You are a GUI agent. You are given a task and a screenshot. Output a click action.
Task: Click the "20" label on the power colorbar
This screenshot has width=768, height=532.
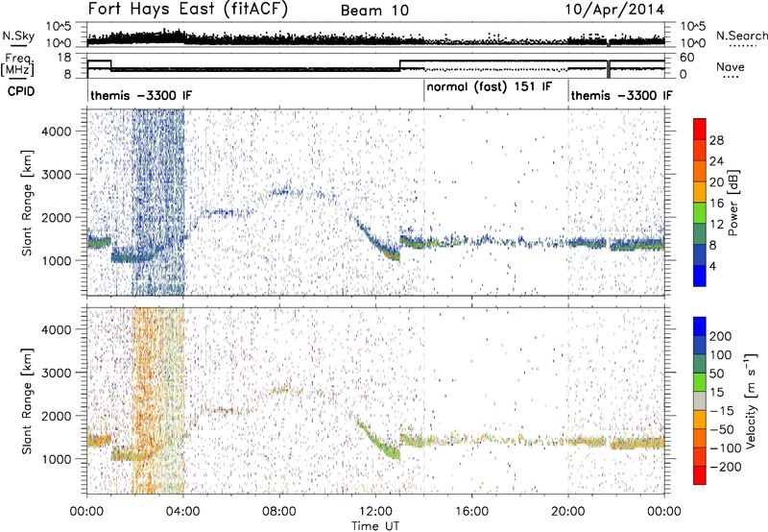click(716, 182)
